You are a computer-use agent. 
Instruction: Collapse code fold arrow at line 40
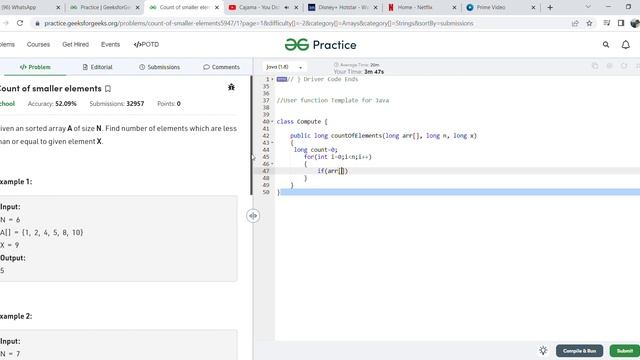(x=272, y=122)
